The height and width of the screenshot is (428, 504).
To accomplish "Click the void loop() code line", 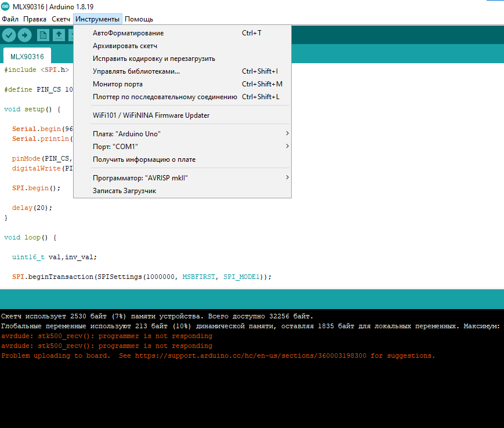I will tap(30, 237).
